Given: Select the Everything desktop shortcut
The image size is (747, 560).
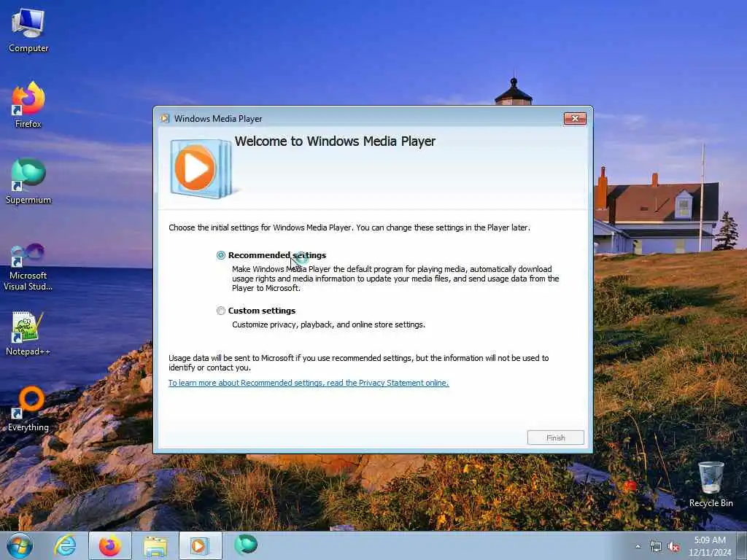Looking at the screenshot, I should click(x=28, y=408).
